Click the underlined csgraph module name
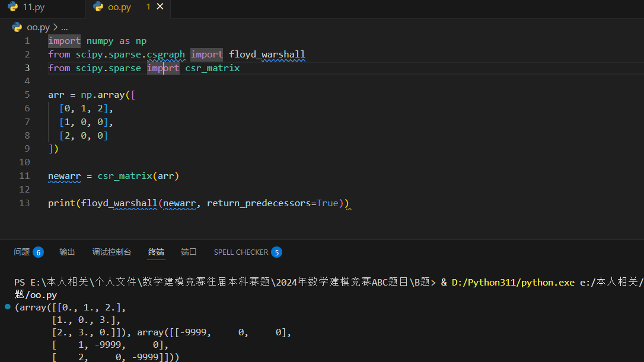 [x=166, y=55]
